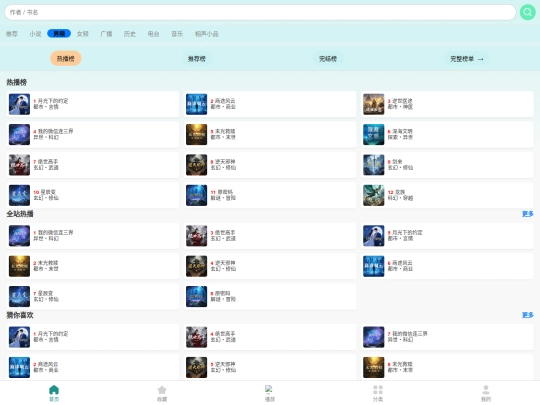This screenshot has width=540, height=405.
Task: Click title text 深海文明 in 热播榜
Action: [402, 131]
